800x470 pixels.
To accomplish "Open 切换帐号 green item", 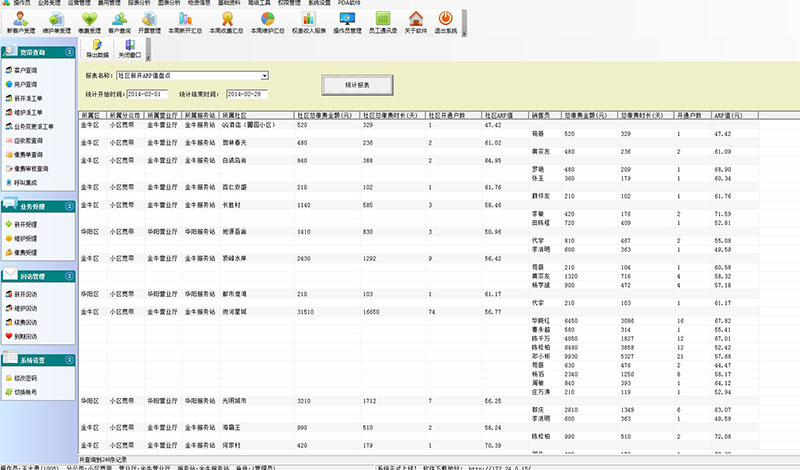I will (x=21, y=392).
